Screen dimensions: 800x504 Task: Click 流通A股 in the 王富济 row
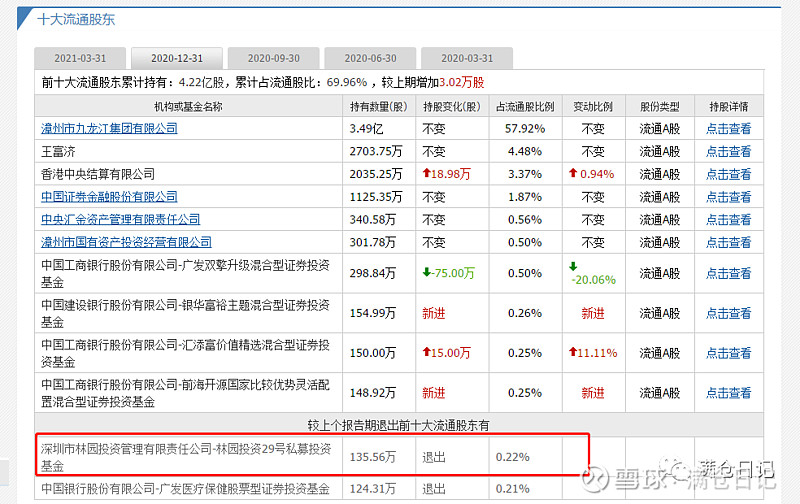660,152
